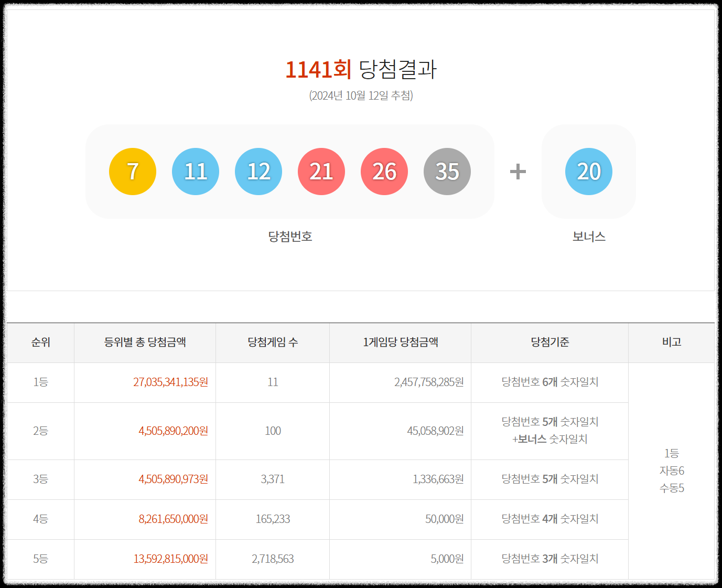Click the 4등 rank cell
The height and width of the screenshot is (588, 722).
40,519
